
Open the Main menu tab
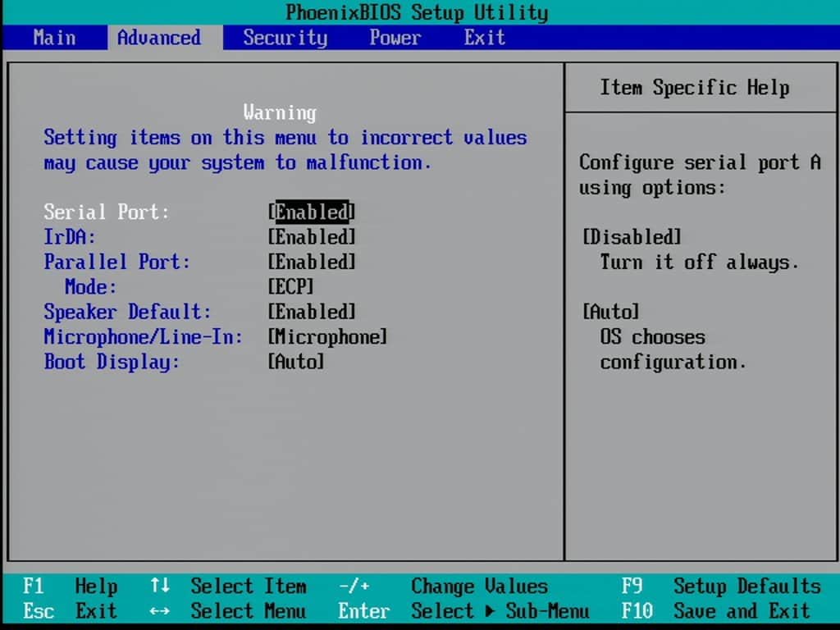54,38
